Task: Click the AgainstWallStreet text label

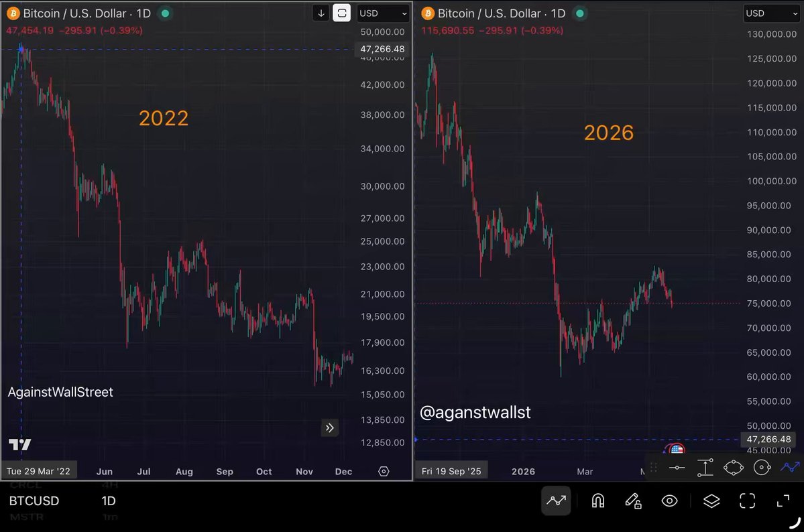Action: pos(60,392)
